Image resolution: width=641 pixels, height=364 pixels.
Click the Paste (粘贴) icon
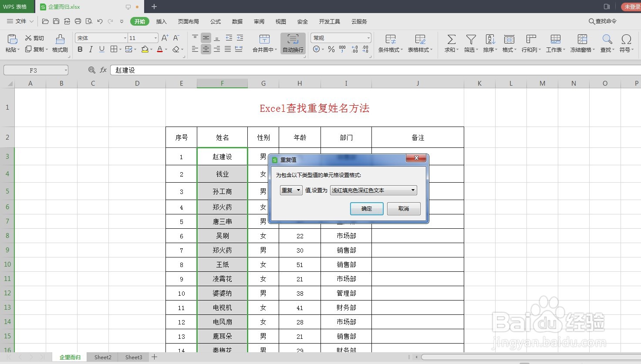pyautogui.click(x=12, y=39)
